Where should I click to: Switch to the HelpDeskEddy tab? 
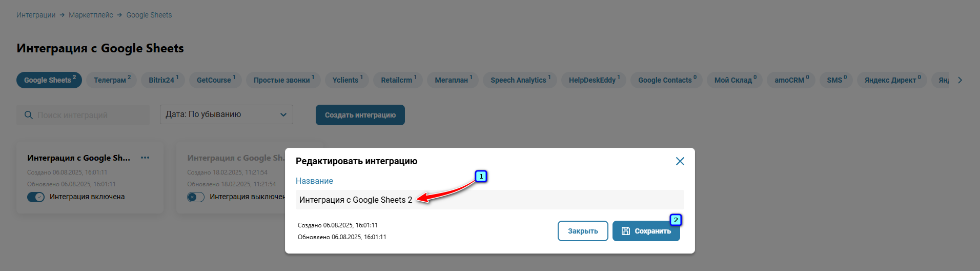click(594, 80)
